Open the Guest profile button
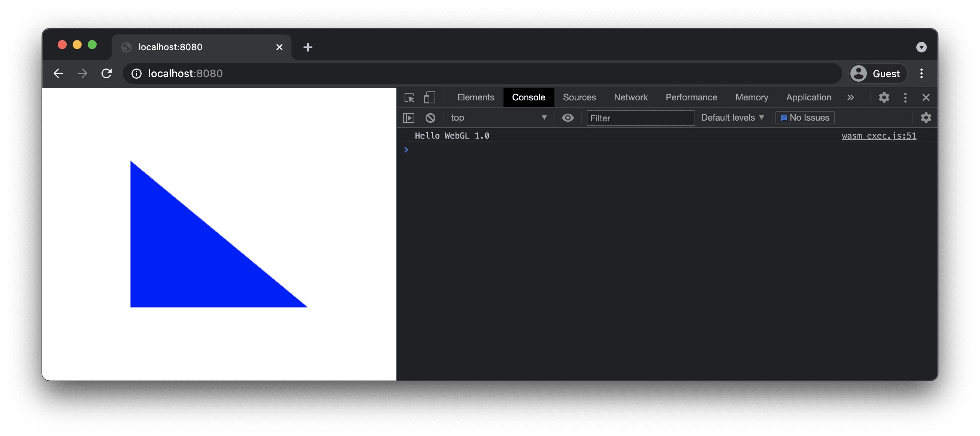The height and width of the screenshot is (436, 980). (878, 73)
